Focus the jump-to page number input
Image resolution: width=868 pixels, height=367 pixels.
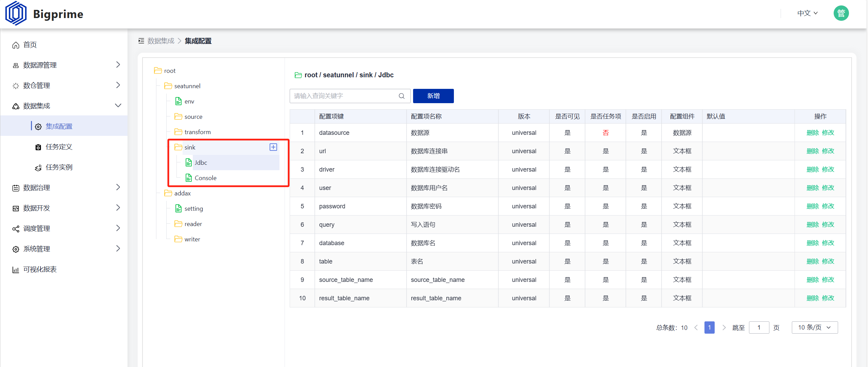coord(759,328)
